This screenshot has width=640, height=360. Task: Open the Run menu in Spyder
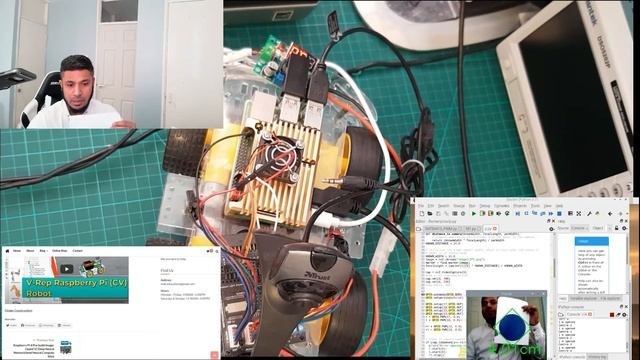tap(472, 206)
